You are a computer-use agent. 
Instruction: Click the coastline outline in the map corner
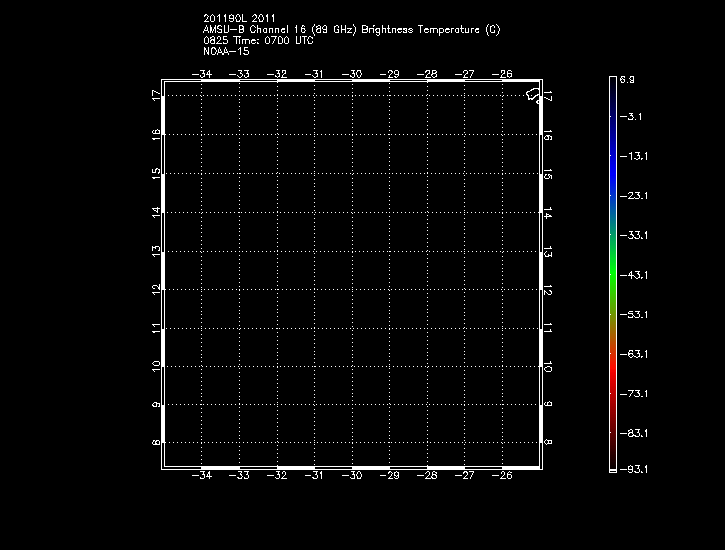pyautogui.click(x=533, y=95)
